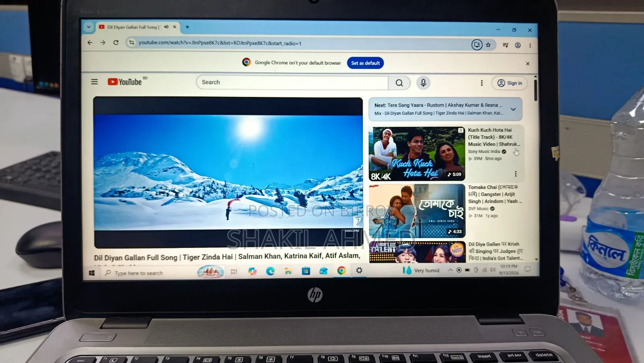Open battery status in system tray
This screenshot has height=363, width=644.
[467, 270]
